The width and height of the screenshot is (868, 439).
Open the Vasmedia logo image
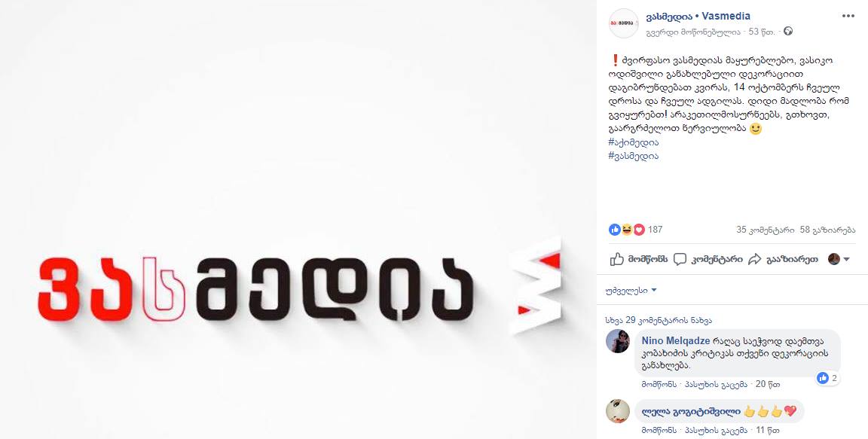click(x=299, y=220)
